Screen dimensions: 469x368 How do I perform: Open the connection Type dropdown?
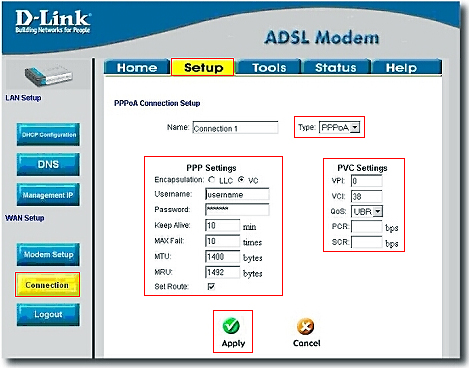tap(339, 127)
